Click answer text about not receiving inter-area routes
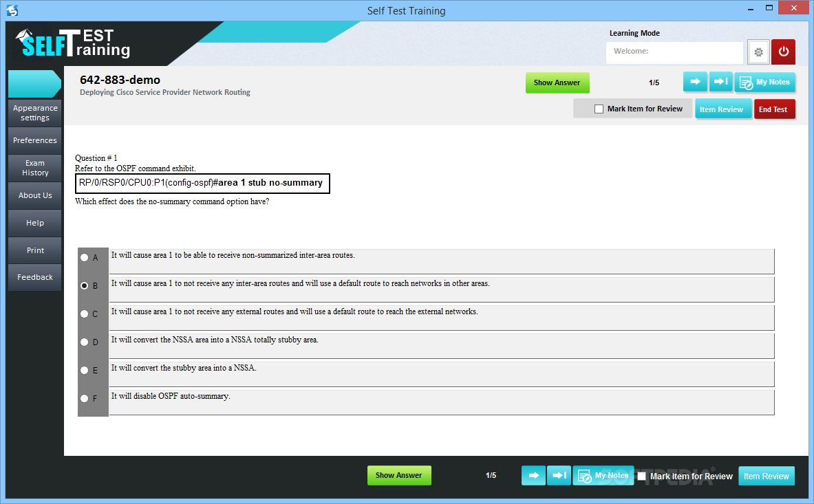Screen dimensions: 814x504 click(x=300, y=284)
